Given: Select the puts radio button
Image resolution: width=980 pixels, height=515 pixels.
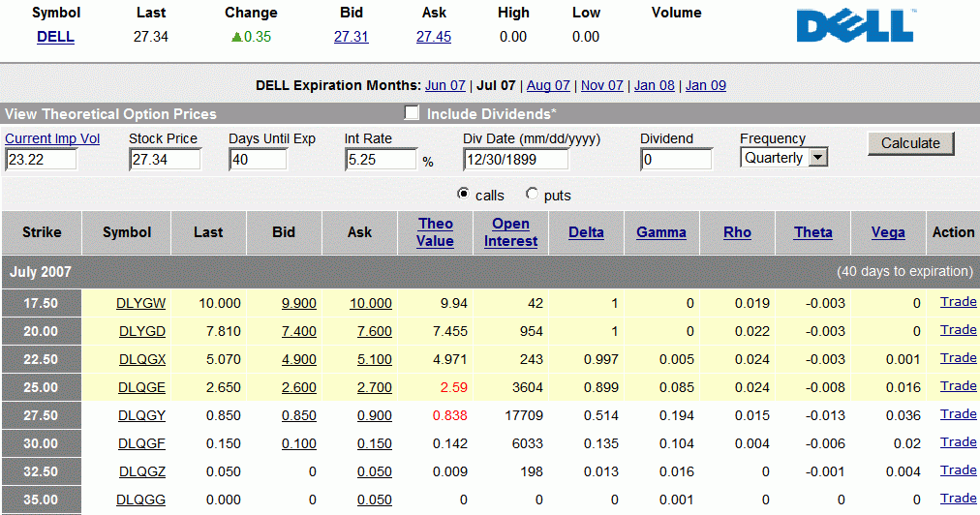Looking at the screenshot, I should coord(532,194).
